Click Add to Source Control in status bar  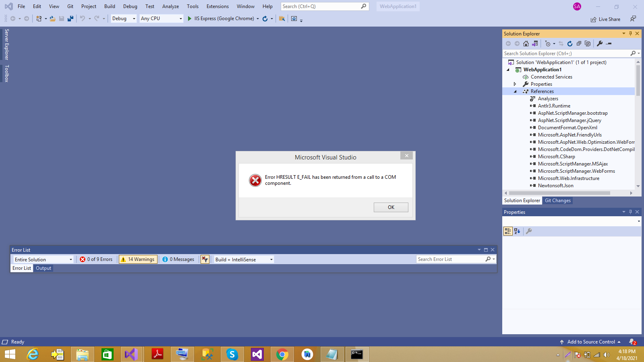click(590, 342)
